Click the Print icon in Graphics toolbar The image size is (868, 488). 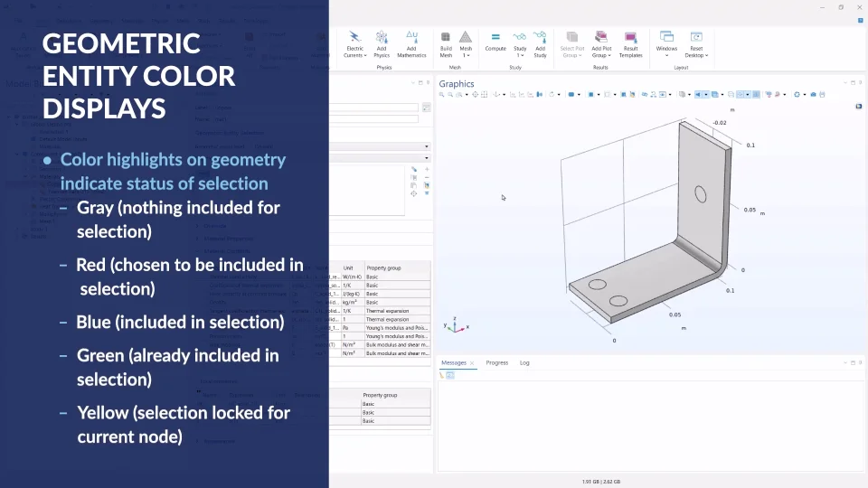click(x=822, y=95)
